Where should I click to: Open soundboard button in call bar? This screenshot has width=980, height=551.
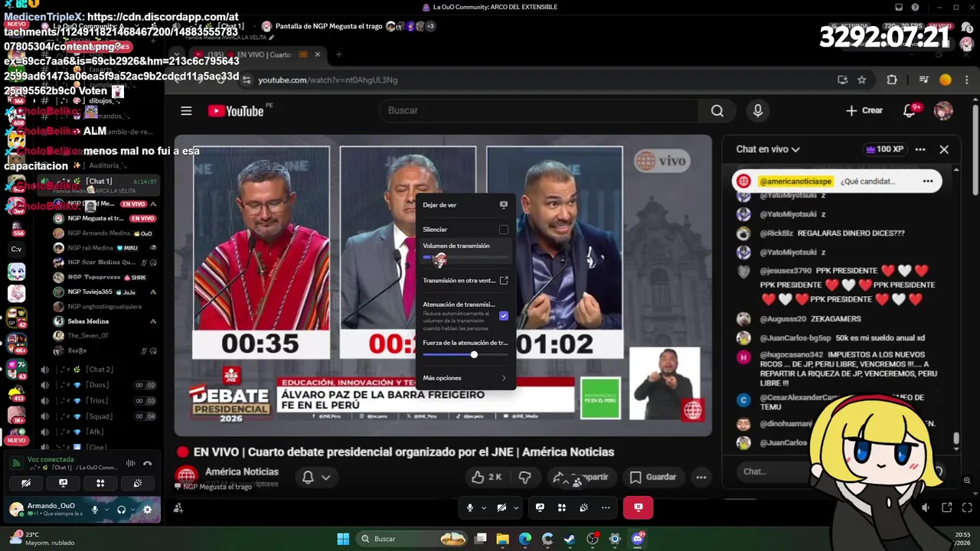pos(583,507)
